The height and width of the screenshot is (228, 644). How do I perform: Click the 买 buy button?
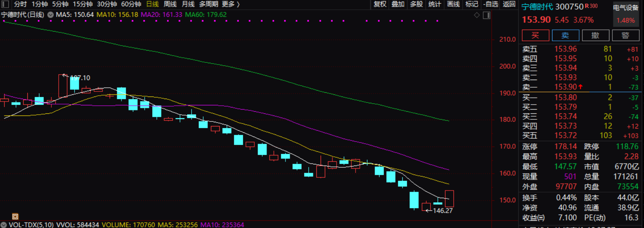point(536,35)
